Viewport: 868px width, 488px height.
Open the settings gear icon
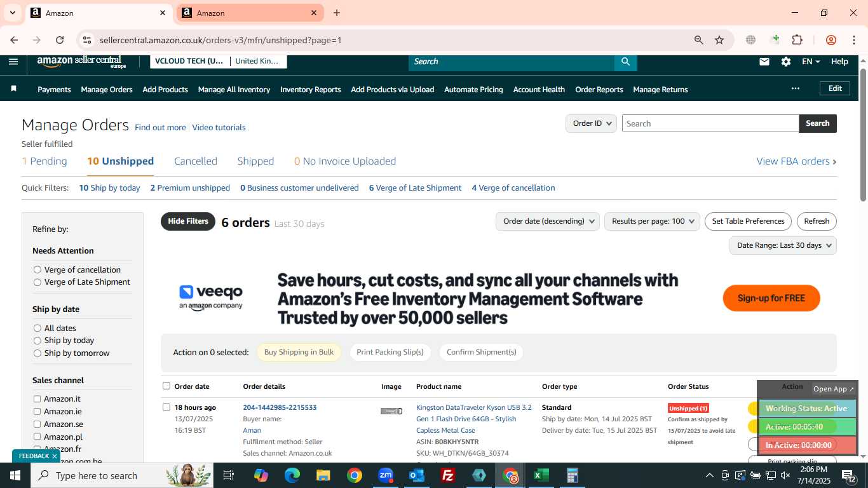(786, 62)
